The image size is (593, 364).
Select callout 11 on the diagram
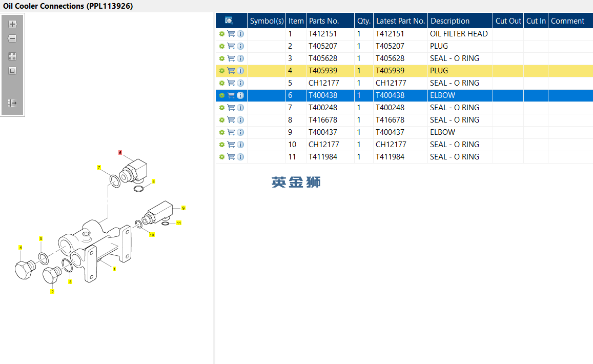(179, 223)
